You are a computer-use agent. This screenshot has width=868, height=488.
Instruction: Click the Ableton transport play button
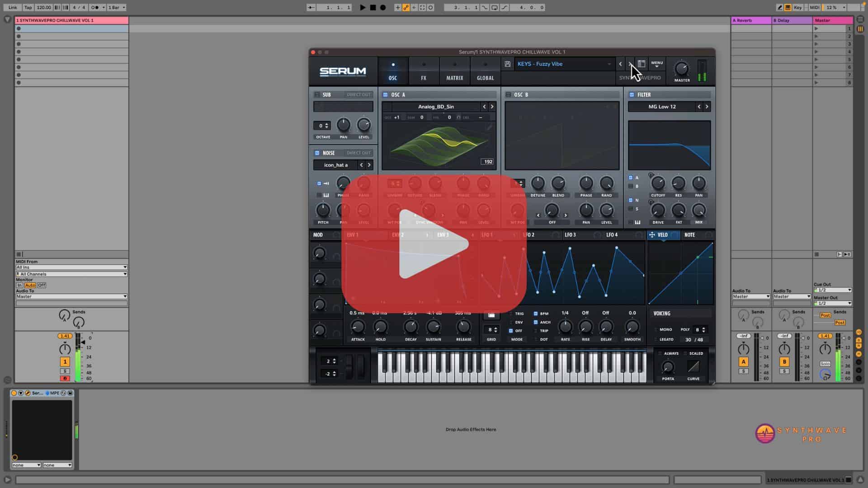pyautogui.click(x=363, y=7)
